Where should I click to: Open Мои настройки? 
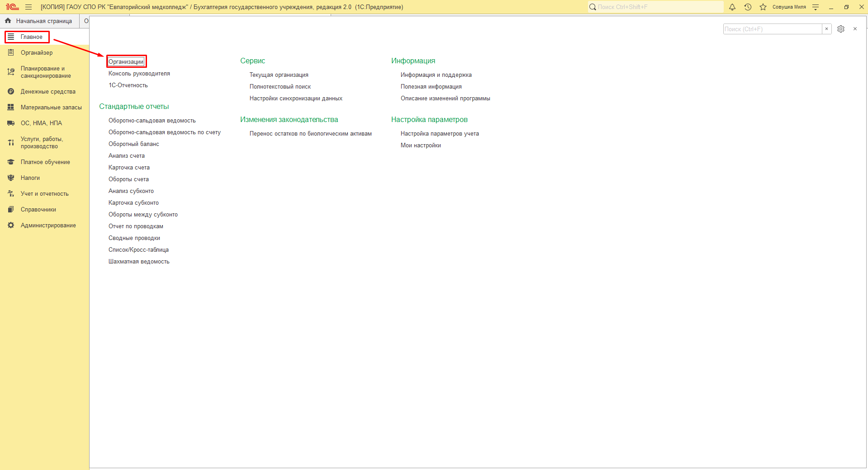pyautogui.click(x=421, y=146)
